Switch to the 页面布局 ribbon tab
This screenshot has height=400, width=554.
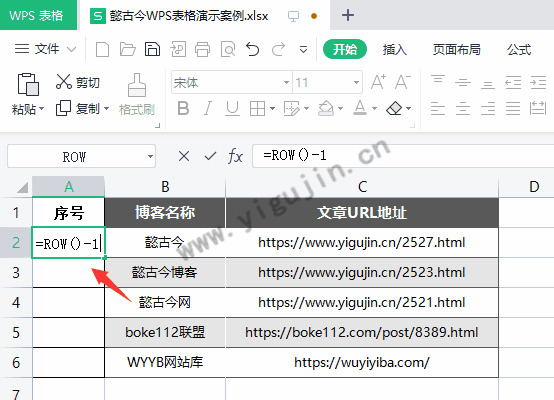click(x=457, y=49)
